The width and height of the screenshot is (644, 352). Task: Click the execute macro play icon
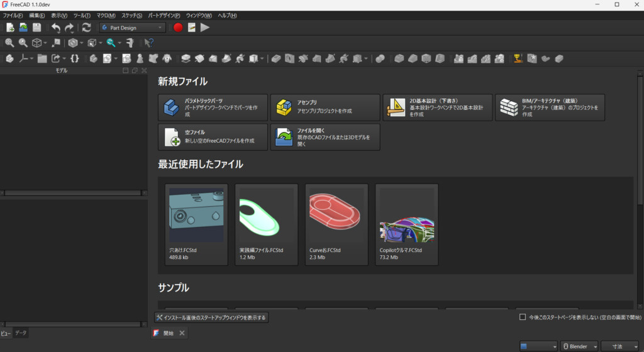(205, 28)
